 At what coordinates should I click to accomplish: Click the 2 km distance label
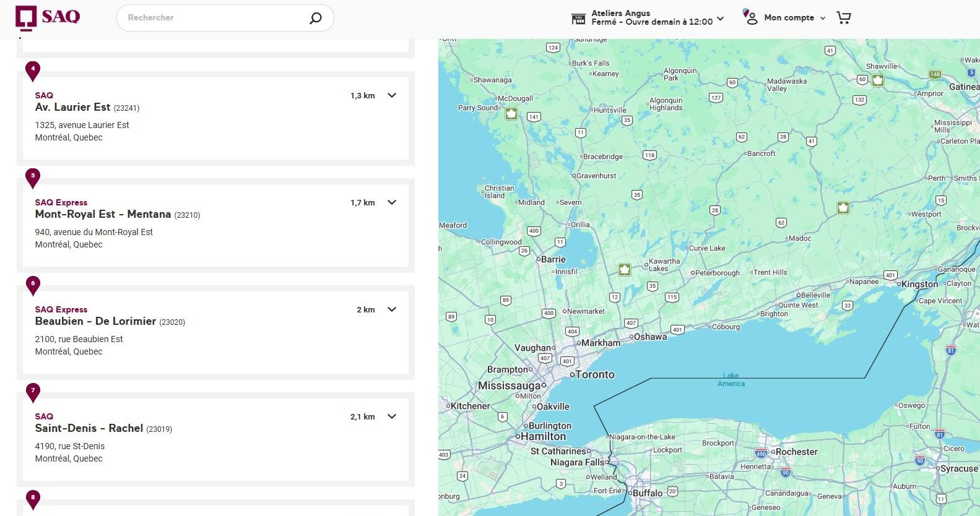[366, 309]
